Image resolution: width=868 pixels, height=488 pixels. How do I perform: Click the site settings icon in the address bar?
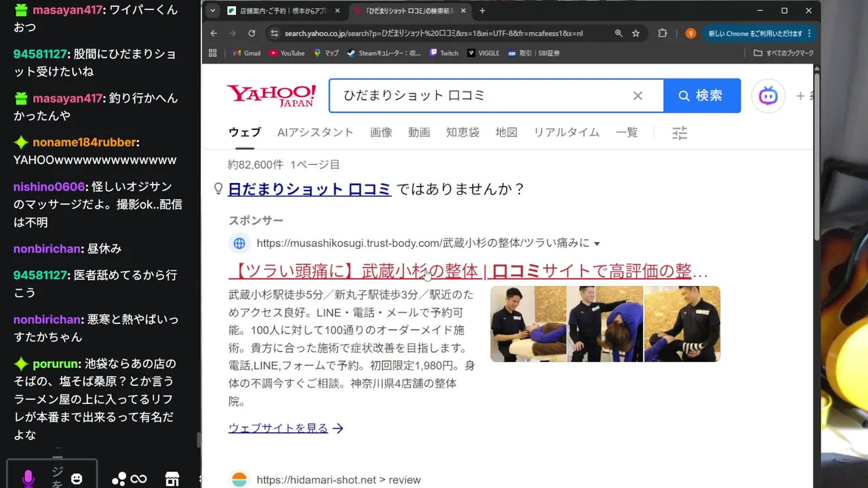tap(274, 33)
